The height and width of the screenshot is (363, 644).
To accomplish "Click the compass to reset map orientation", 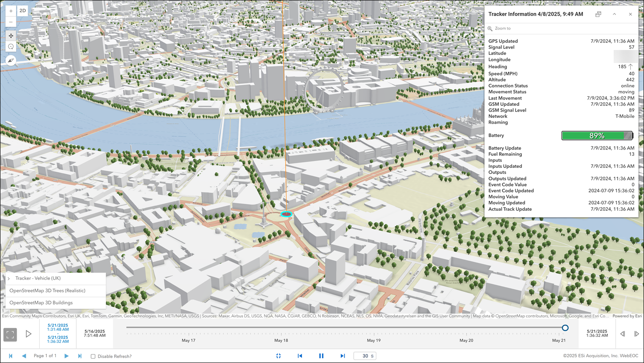I will tap(10, 60).
